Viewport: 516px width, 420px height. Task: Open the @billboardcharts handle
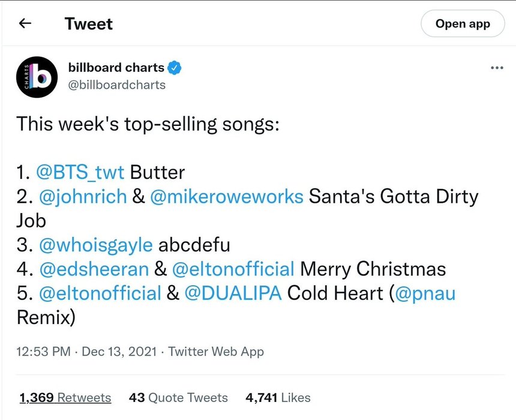(x=117, y=85)
